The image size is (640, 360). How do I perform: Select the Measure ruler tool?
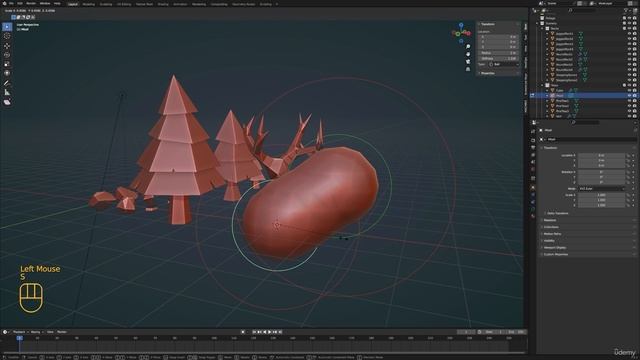click(x=7, y=92)
